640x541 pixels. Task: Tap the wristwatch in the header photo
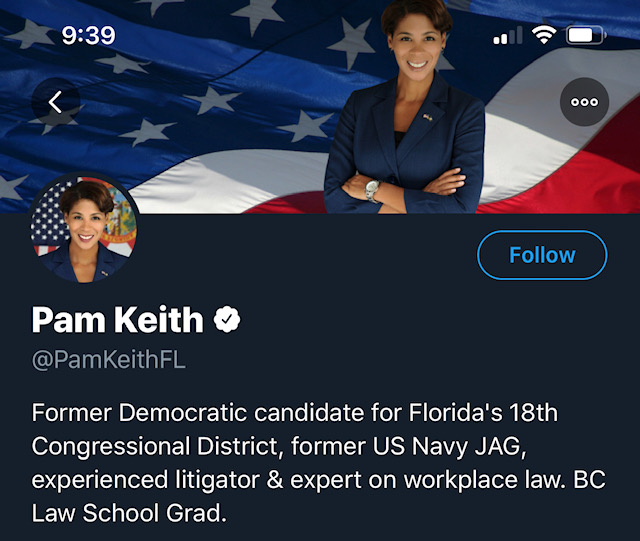(372, 188)
